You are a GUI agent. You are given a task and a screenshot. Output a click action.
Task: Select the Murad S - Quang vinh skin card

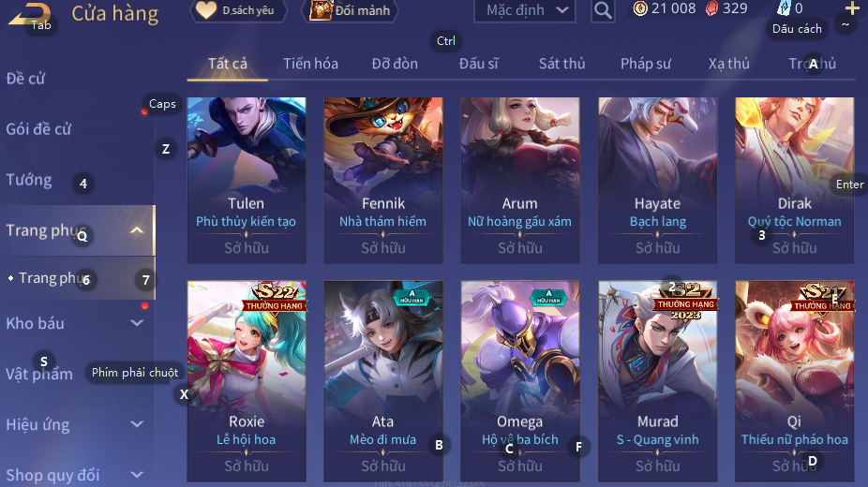click(658, 381)
